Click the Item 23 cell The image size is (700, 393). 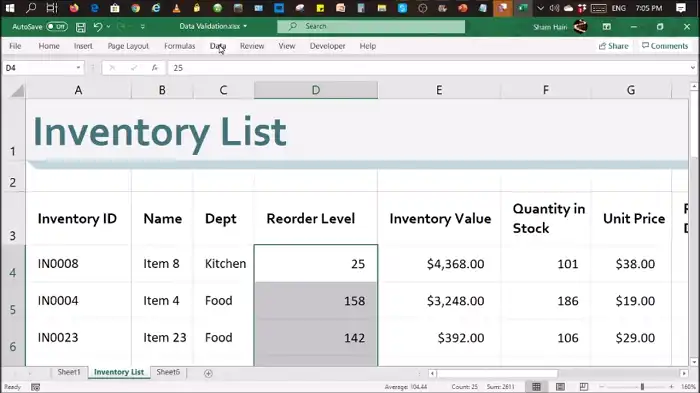click(x=162, y=338)
